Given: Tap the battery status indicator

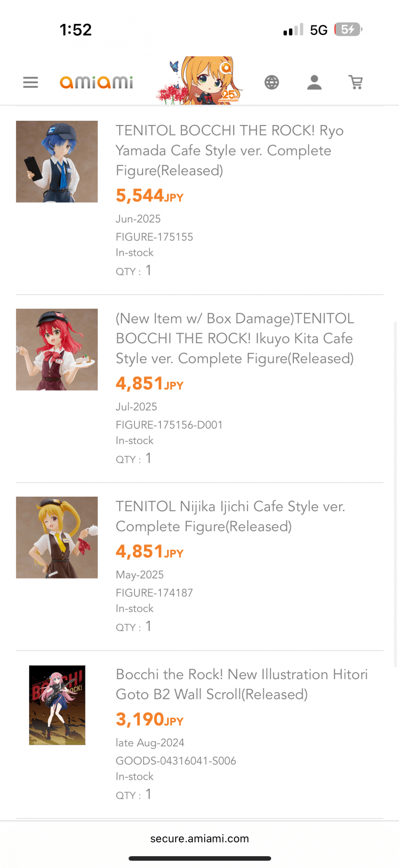Looking at the screenshot, I should point(348,30).
